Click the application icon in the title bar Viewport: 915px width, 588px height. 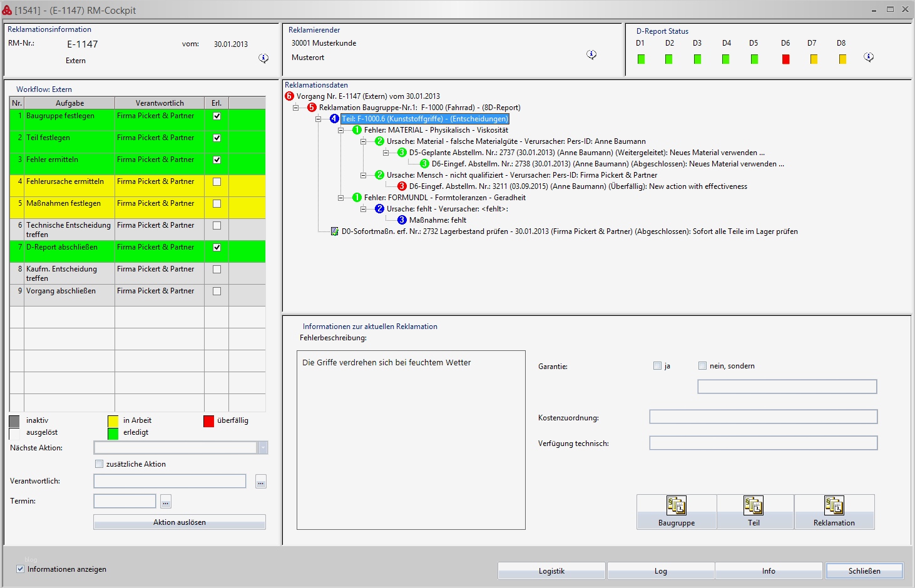coord(8,10)
